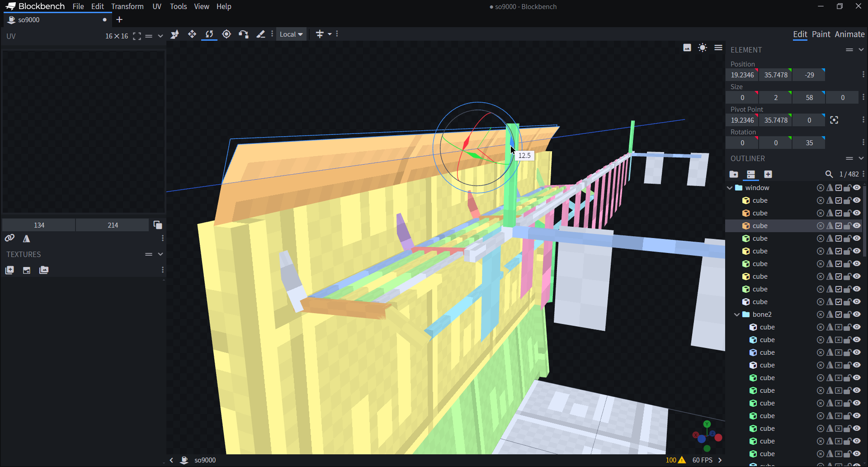Click the Rotation Z field showing 35
The image size is (868, 467).
(809, 143)
